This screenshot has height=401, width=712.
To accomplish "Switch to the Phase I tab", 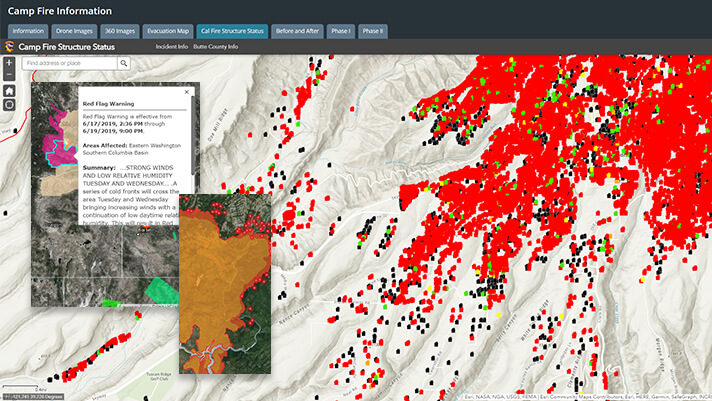I will 342,31.
